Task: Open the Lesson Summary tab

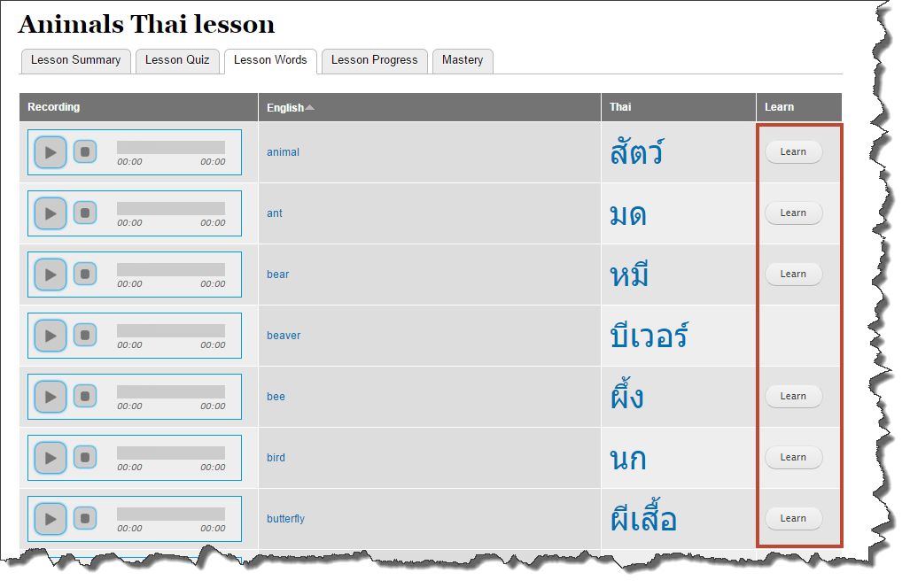Action: [75, 60]
